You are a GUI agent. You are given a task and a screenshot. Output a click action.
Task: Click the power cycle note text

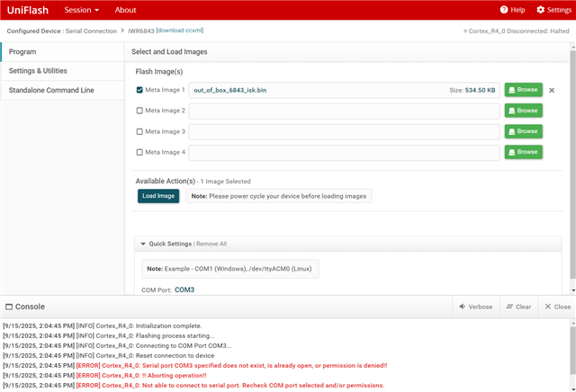279,196
